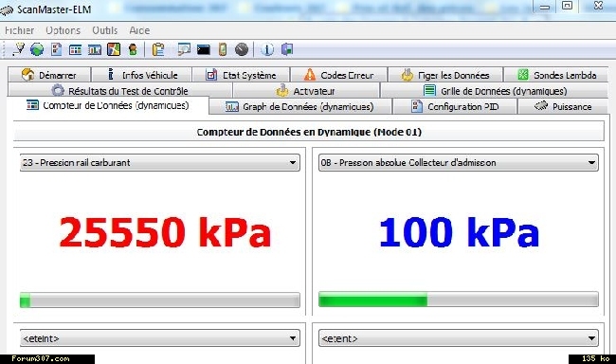The width and height of the screenshot is (616, 364).
Task: Switch to the Sondes Lambda tab
Action: click(x=556, y=75)
